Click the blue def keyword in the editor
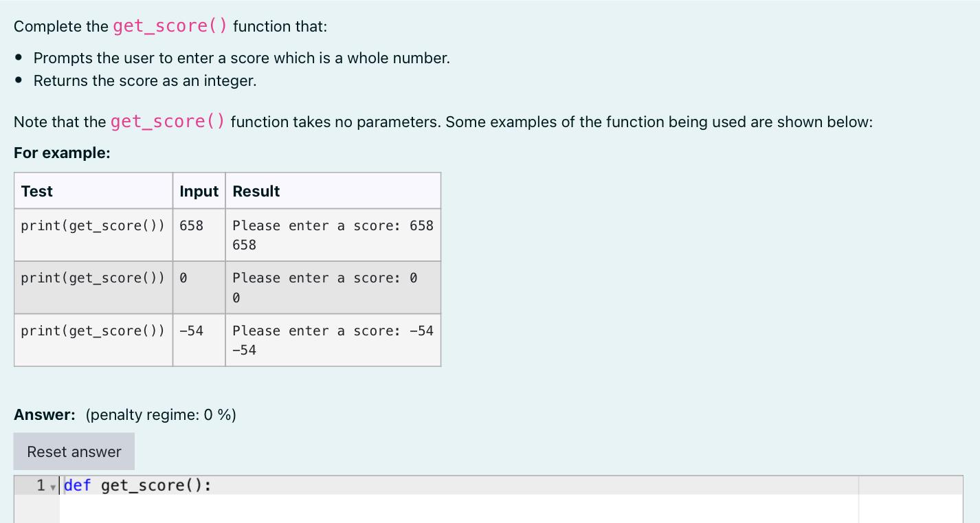Viewport: 980px width, 523px height. [77, 485]
